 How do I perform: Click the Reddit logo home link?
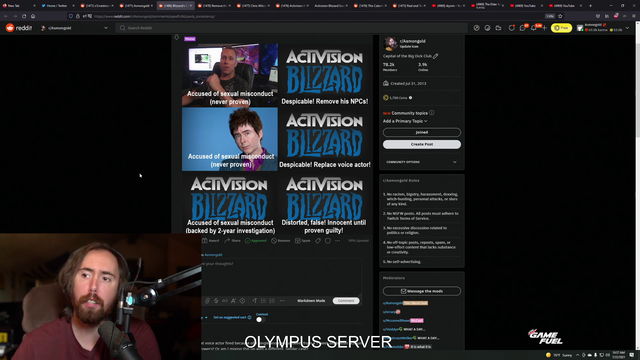(19, 28)
